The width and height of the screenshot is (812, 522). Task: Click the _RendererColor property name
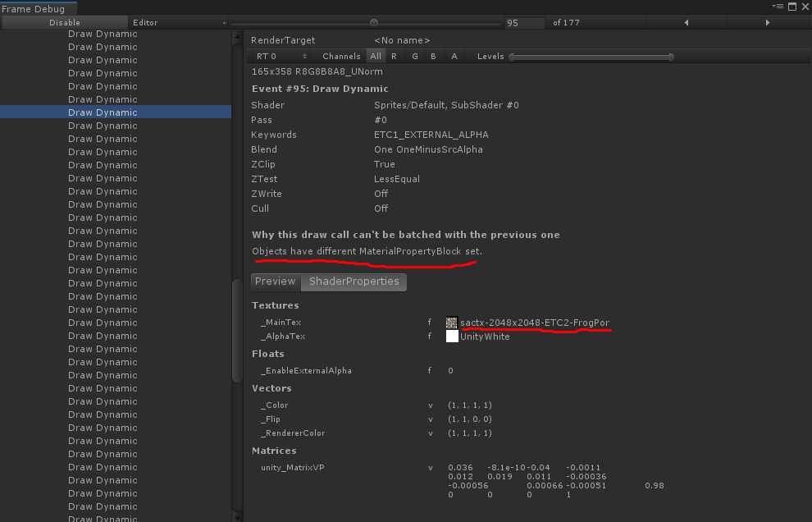(x=293, y=433)
